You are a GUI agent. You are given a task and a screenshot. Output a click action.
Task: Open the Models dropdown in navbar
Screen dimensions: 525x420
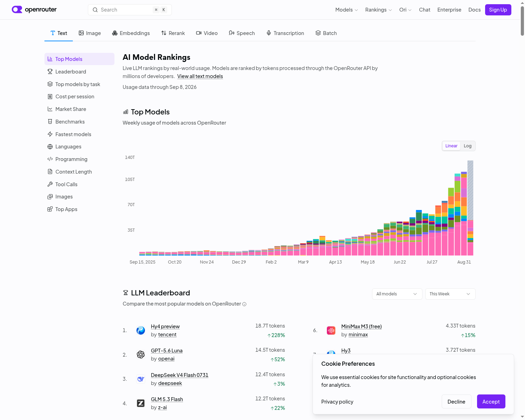pyautogui.click(x=346, y=10)
